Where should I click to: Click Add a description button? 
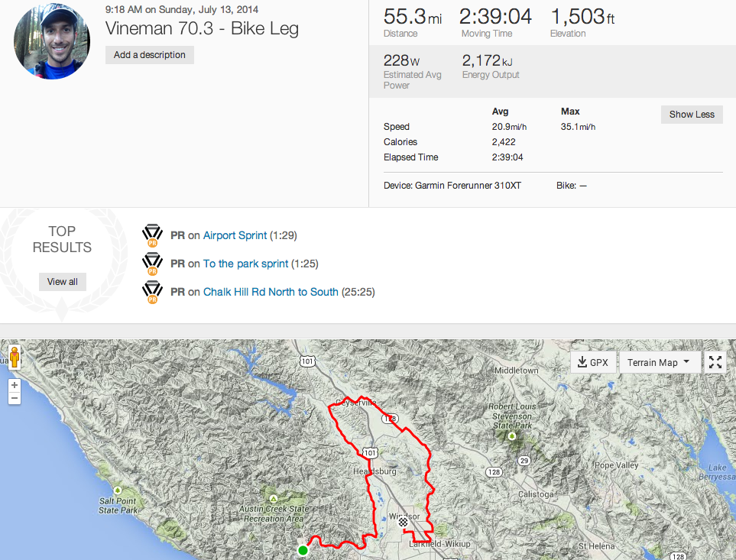pyautogui.click(x=150, y=55)
